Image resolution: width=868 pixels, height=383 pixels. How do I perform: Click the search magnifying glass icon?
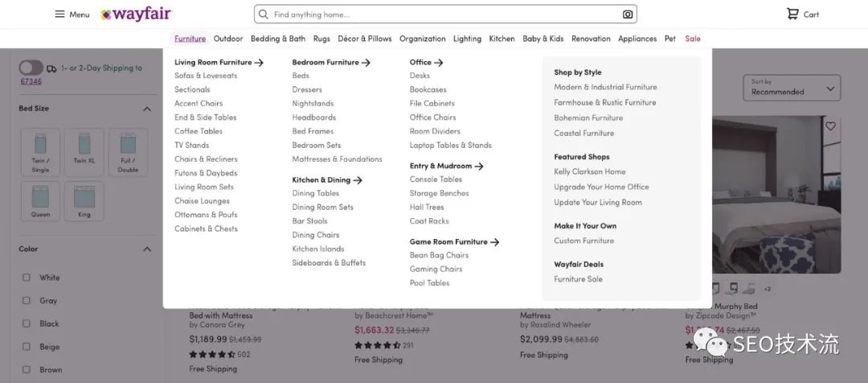pyautogui.click(x=263, y=14)
